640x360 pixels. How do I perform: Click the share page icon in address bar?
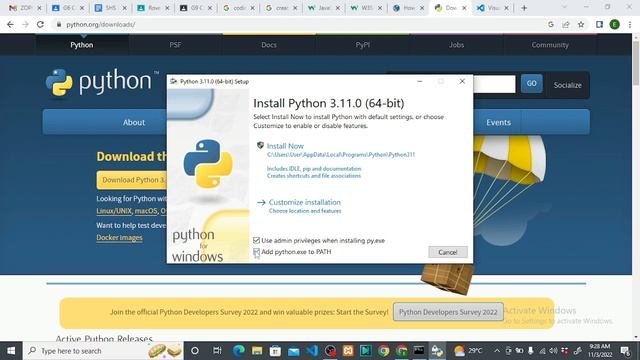(566, 24)
